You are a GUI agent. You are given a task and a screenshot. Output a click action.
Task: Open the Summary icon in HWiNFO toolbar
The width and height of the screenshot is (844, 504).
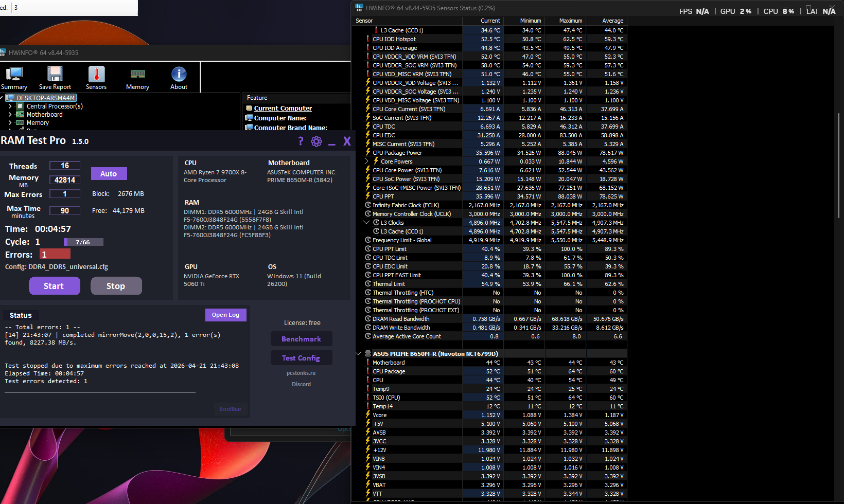(x=14, y=74)
